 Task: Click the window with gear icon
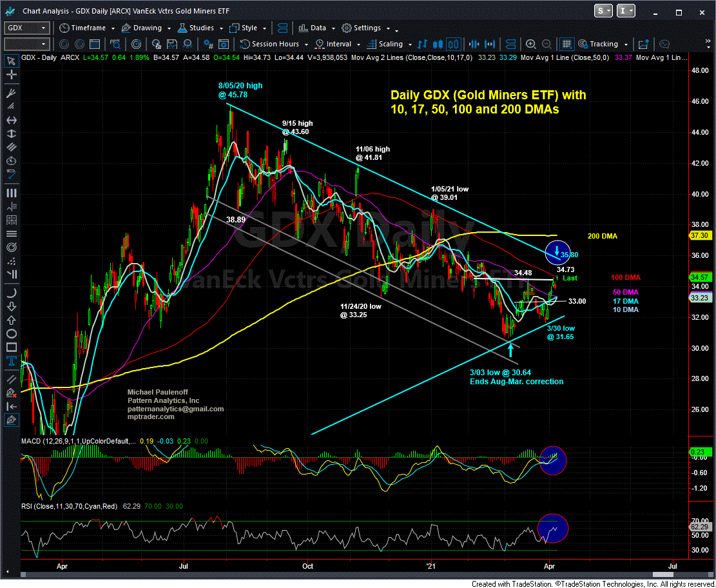pos(224,44)
